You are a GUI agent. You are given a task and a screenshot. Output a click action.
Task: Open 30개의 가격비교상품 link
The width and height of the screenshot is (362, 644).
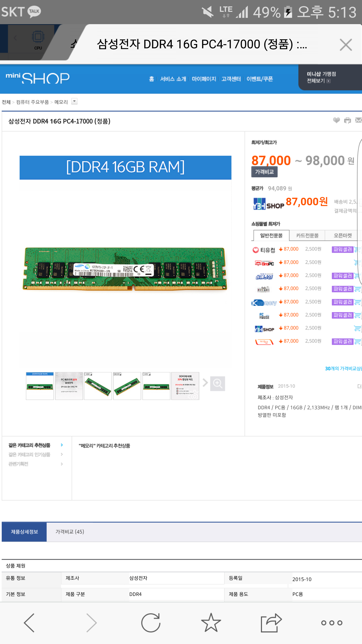click(343, 369)
